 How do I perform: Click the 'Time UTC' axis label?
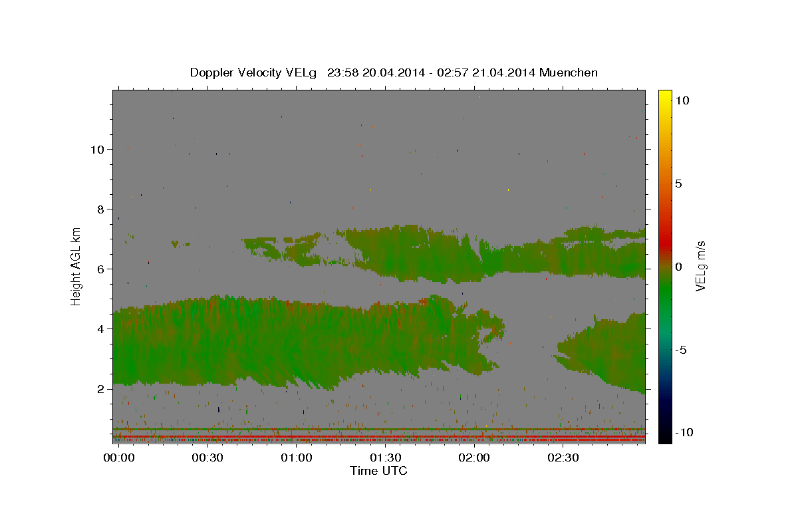pyautogui.click(x=378, y=471)
